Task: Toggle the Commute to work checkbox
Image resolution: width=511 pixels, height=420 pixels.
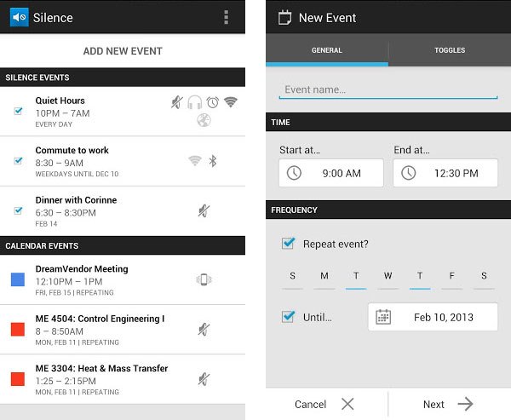Action: point(18,161)
